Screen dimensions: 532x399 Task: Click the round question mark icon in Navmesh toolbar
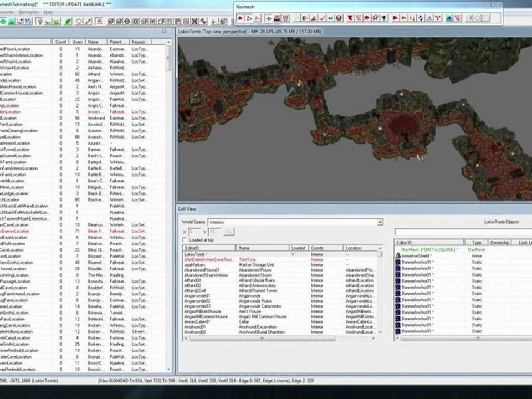pyautogui.click(x=339, y=18)
